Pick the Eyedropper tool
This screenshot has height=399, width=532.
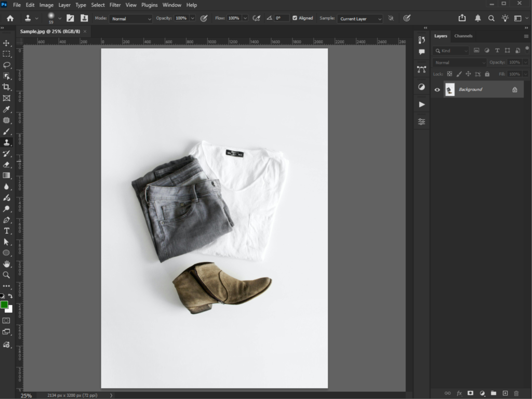coord(7,110)
